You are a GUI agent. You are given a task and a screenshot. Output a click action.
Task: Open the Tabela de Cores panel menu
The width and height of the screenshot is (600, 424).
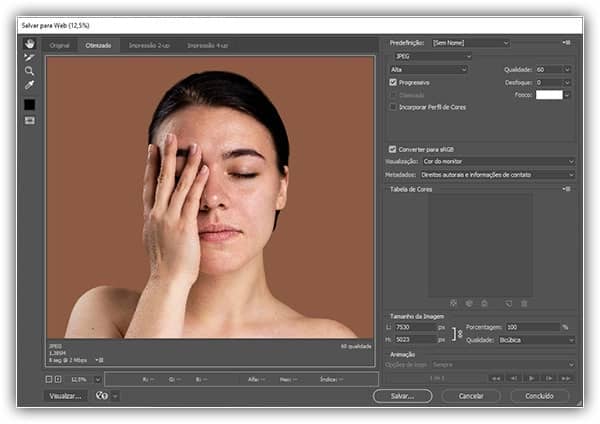(x=566, y=188)
